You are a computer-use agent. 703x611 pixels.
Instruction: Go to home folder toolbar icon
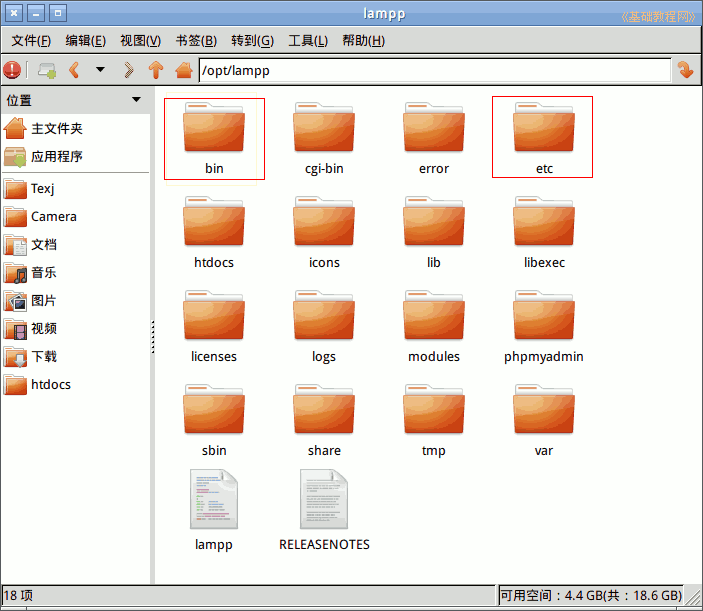coord(184,70)
